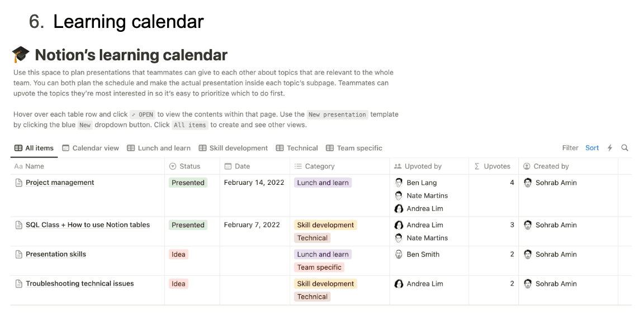
Task: Click the Project management page icon
Action: coord(18,183)
